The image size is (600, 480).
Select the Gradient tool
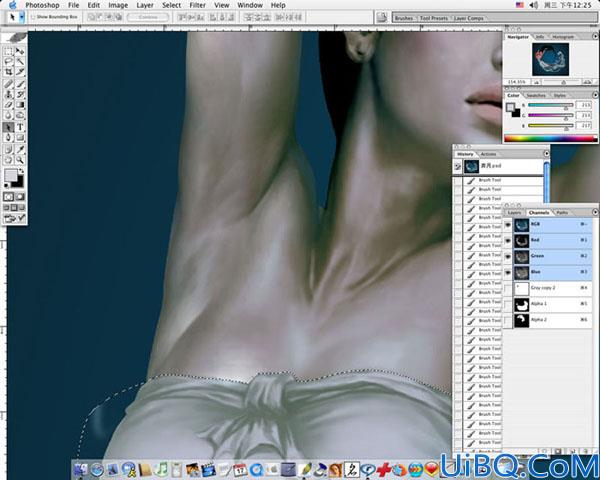pos(20,105)
